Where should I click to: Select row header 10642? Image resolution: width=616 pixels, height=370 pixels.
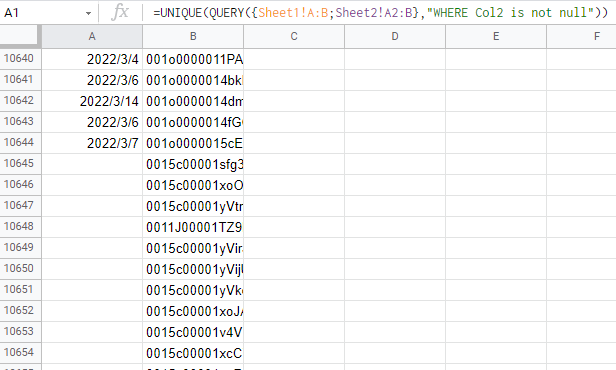pos(20,101)
